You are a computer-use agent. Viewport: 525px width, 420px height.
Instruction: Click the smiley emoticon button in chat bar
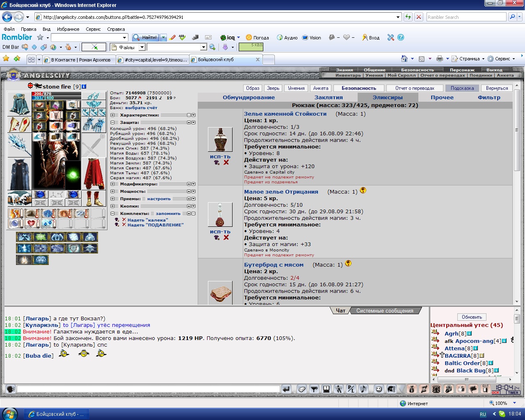click(x=379, y=389)
